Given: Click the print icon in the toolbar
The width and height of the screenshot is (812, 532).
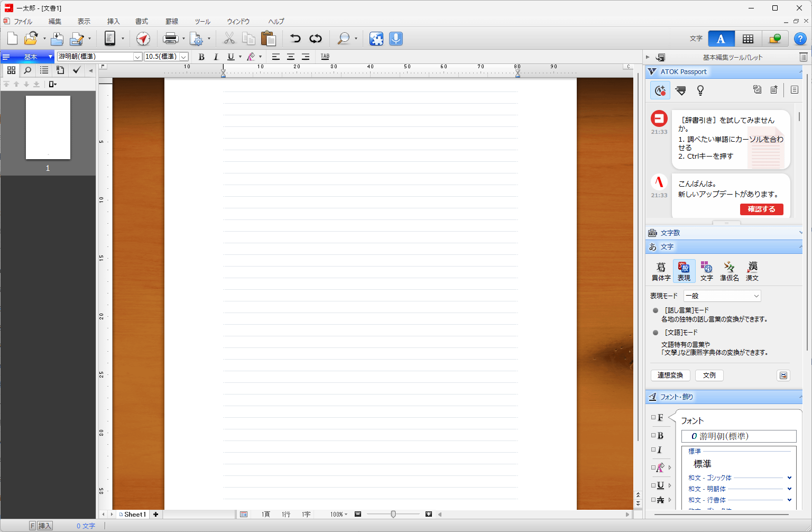Looking at the screenshot, I should point(170,39).
